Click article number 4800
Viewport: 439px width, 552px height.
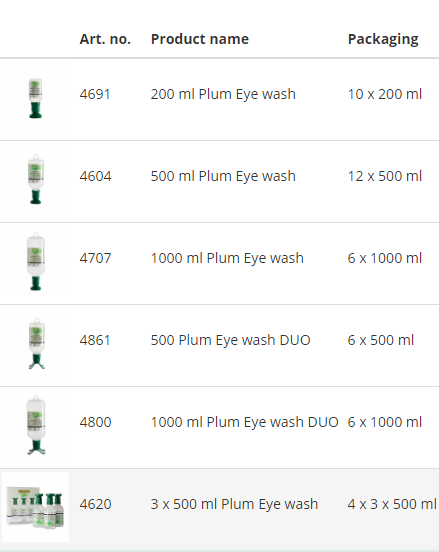(x=95, y=422)
